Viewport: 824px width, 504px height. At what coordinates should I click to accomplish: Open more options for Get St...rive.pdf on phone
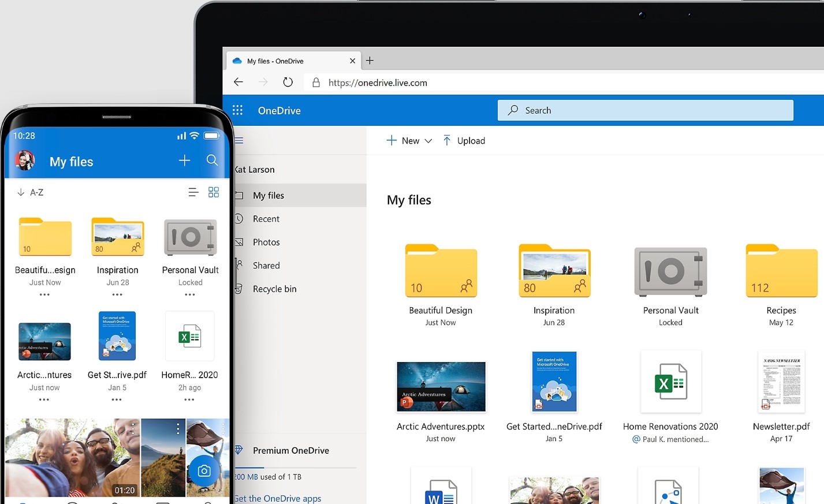117,400
